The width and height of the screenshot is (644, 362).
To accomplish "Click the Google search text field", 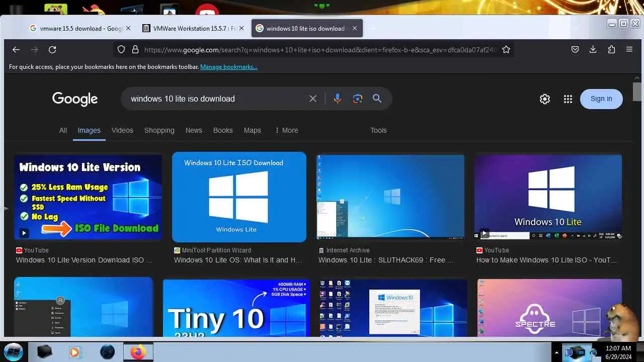I will pos(216,99).
